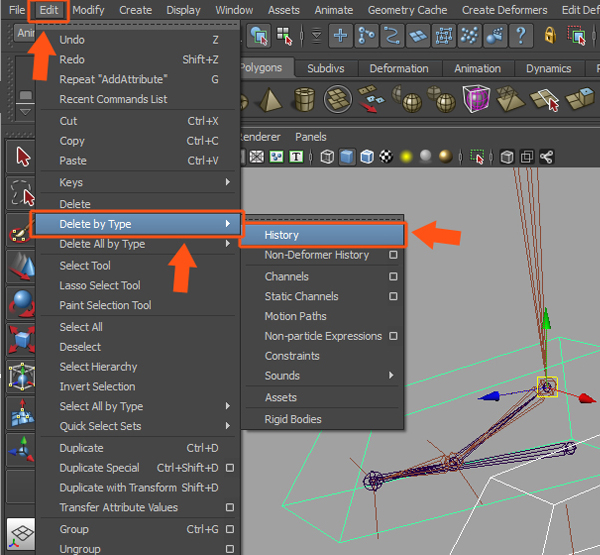Image resolution: width=600 pixels, height=555 pixels.
Task: Open the Modify menu
Action: (88, 10)
